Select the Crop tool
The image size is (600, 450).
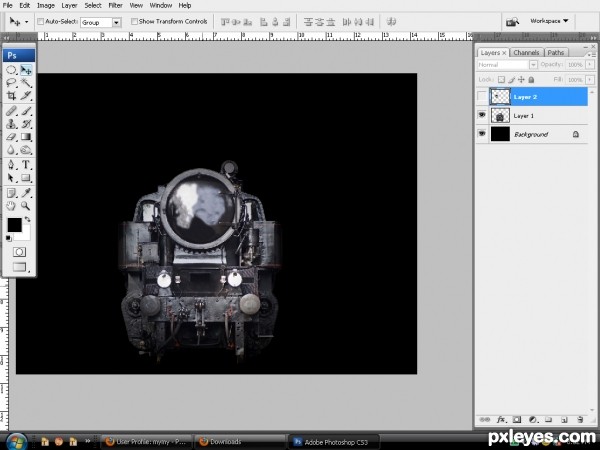[x=11, y=95]
